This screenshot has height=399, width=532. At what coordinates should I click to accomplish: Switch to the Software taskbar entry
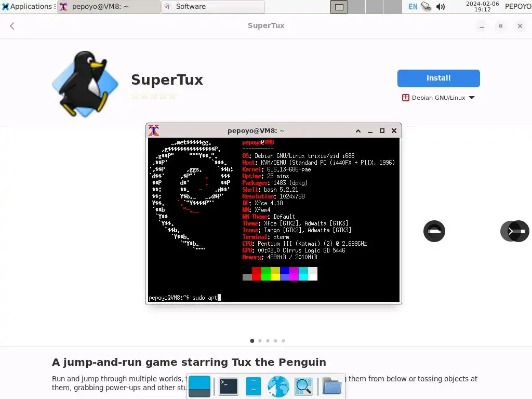(212, 6)
